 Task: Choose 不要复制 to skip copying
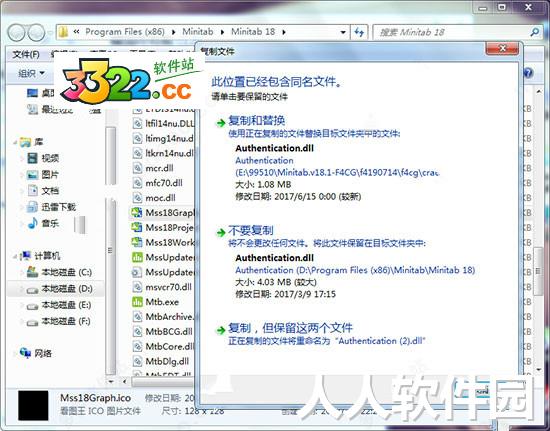click(250, 230)
